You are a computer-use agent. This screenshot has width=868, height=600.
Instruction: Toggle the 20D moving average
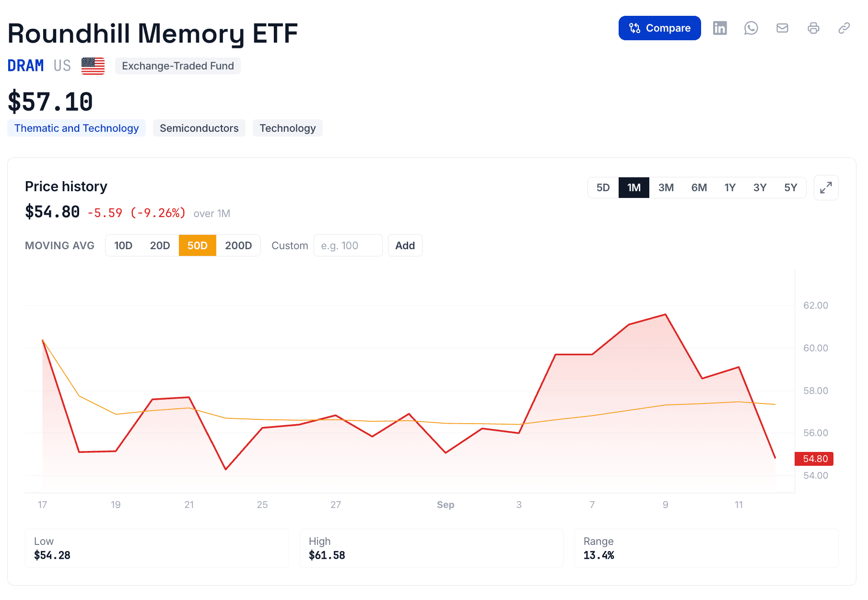[x=160, y=245]
